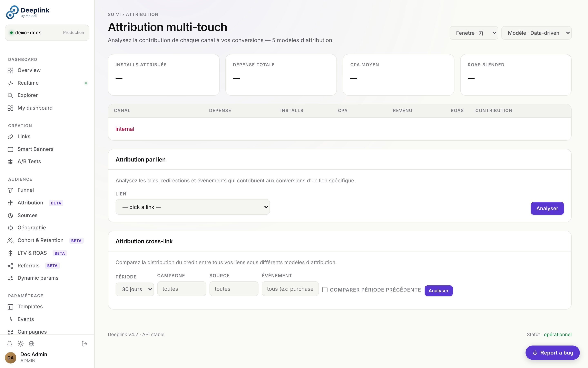Click the Campagnes grid-plus icon
Screen dimensions: 588x368
pyautogui.click(x=10, y=332)
